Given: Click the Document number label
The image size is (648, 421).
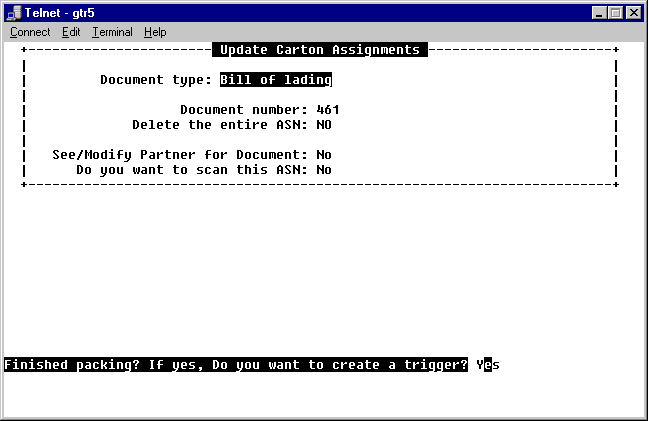Looking at the screenshot, I should pos(243,110).
